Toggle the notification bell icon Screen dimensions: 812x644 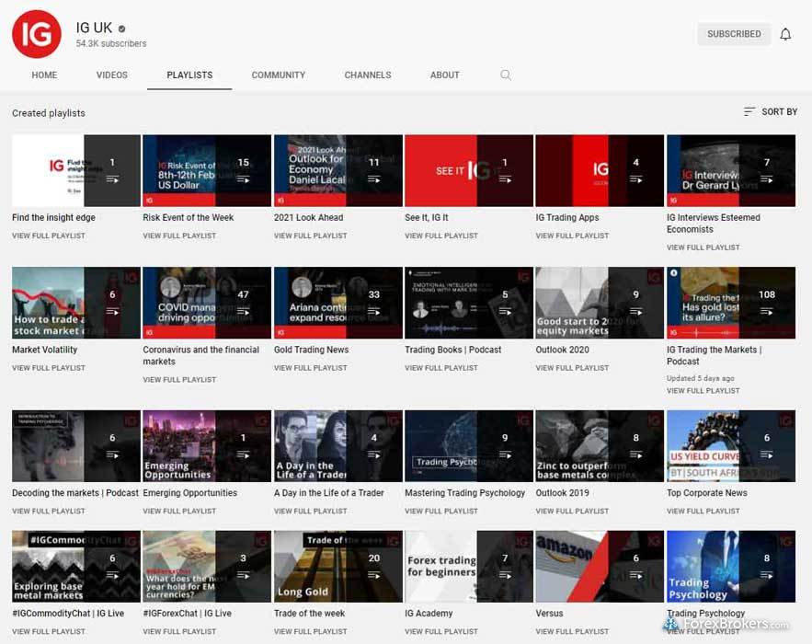[785, 34]
